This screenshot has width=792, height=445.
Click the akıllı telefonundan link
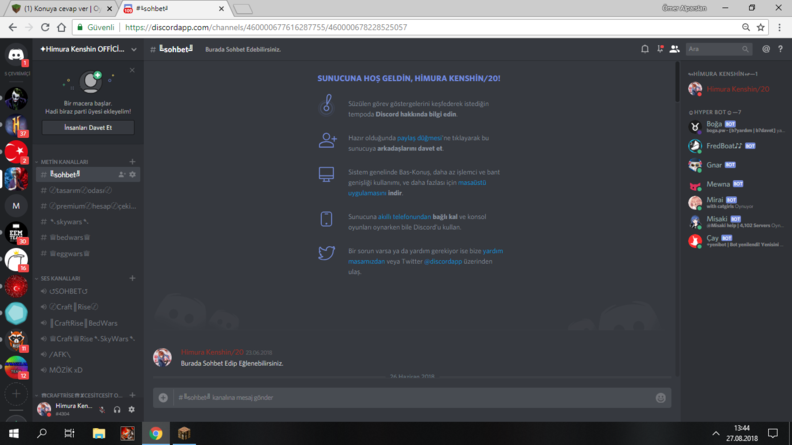pyautogui.click(x=404, y=217)
